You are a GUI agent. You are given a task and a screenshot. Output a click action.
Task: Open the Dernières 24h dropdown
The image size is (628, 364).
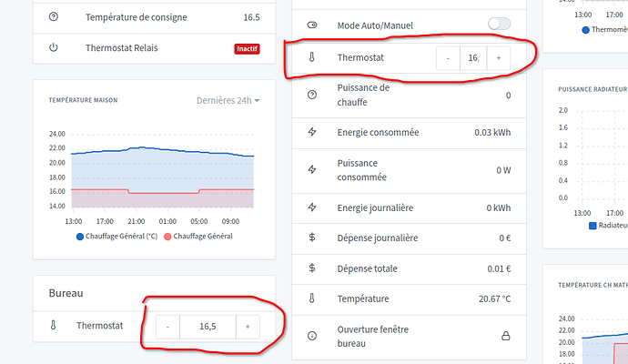228,100
